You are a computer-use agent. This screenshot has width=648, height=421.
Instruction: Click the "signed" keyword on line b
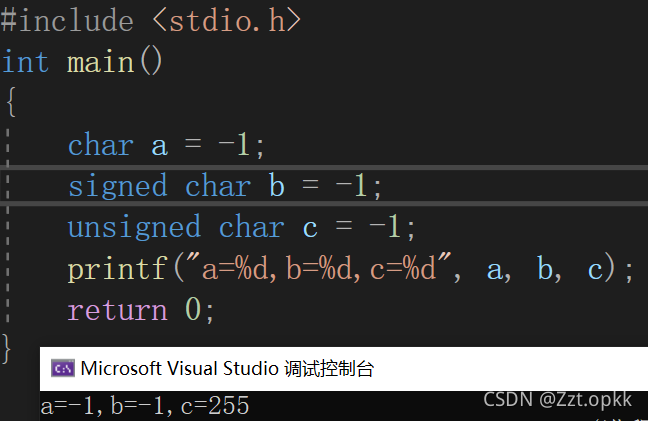coord(118,187)
